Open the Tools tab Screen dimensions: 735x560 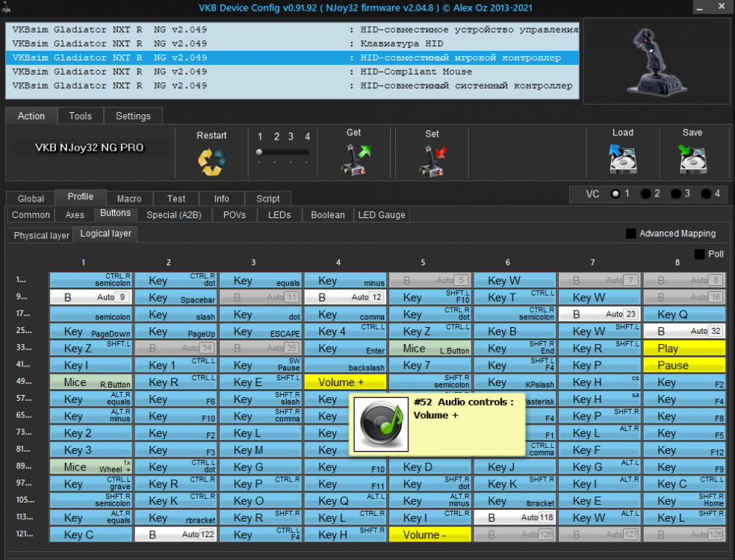(x=80, y=116)
